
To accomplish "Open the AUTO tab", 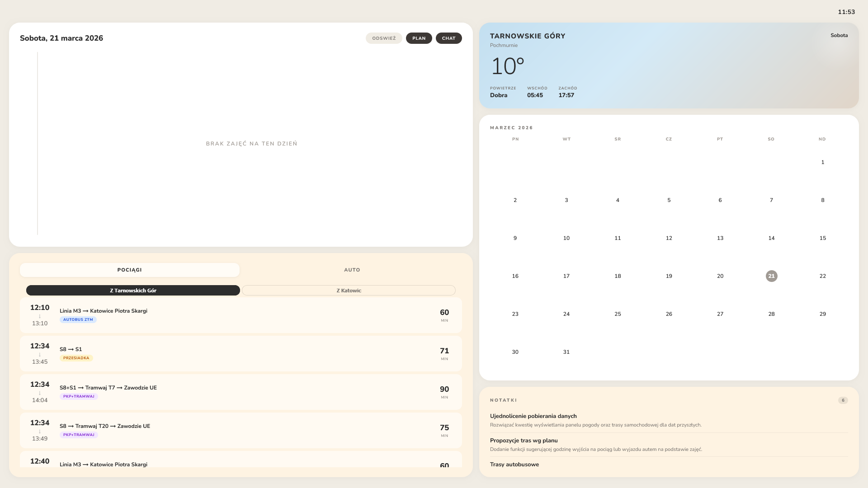I will coord(352,270).
